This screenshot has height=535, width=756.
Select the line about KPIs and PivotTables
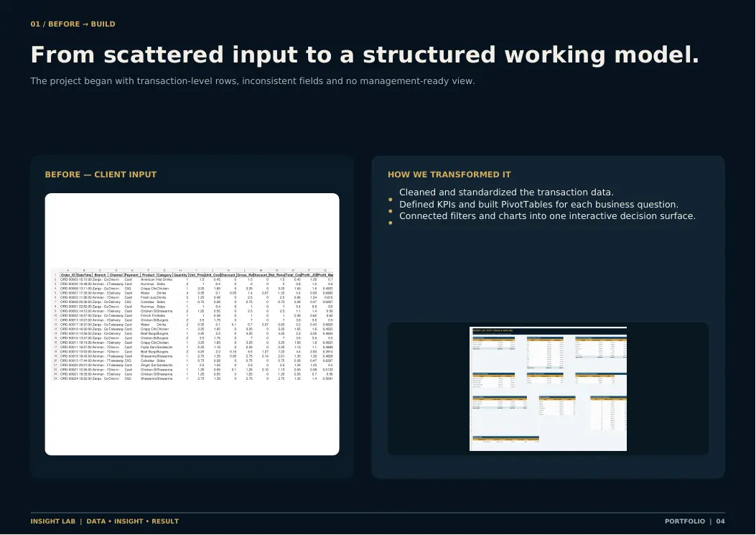538,204
